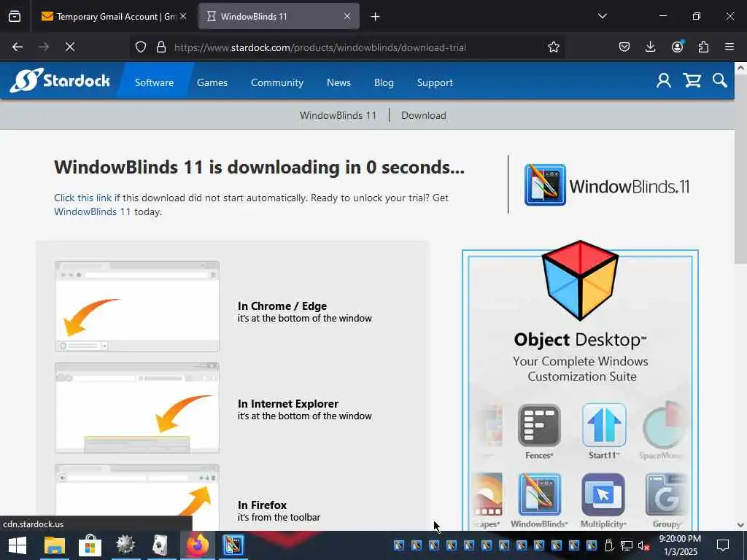Open the Support menu item
The height and width of the screenshot is (560, 747).
click(435, 82)
